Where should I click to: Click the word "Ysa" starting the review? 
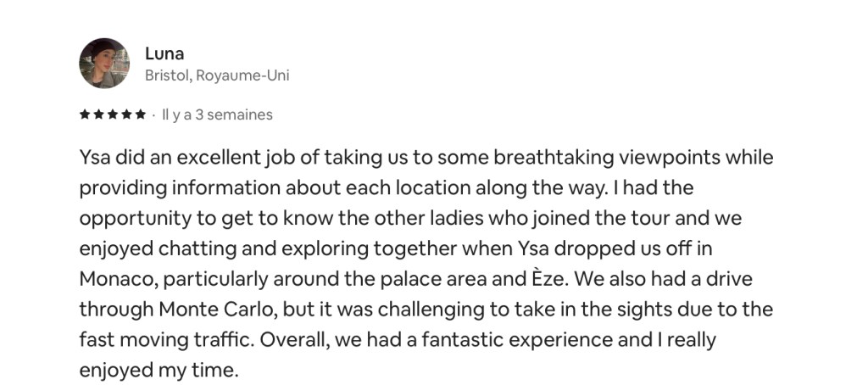click(96, 159)
